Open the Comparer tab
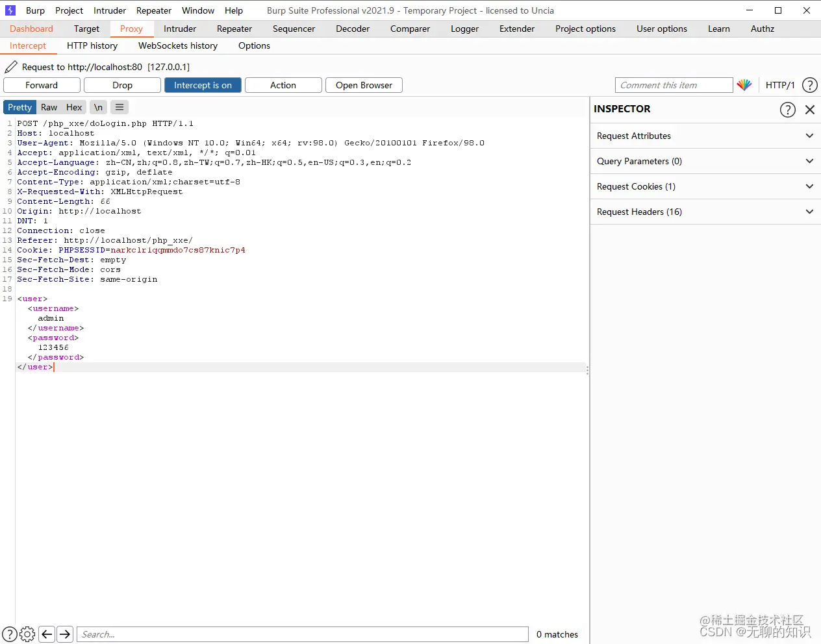This screenshot has width=821, height=644. point(410,29)
